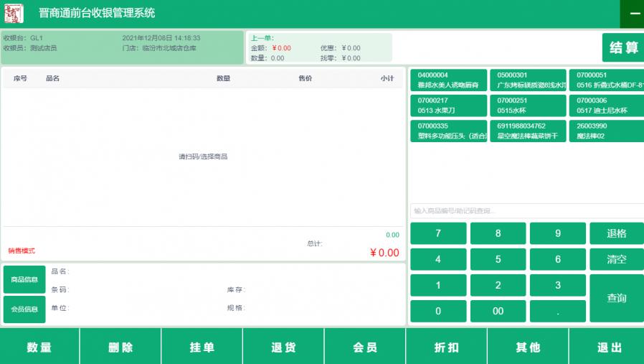This screenshot has height=364, width=644.
Task: Select product 0515水杯
Action: pos(527,106)
